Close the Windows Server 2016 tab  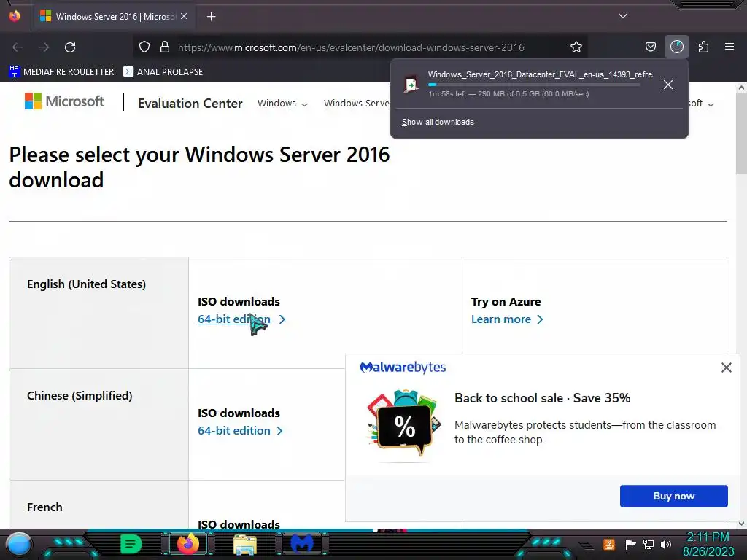tap(184, 16)
